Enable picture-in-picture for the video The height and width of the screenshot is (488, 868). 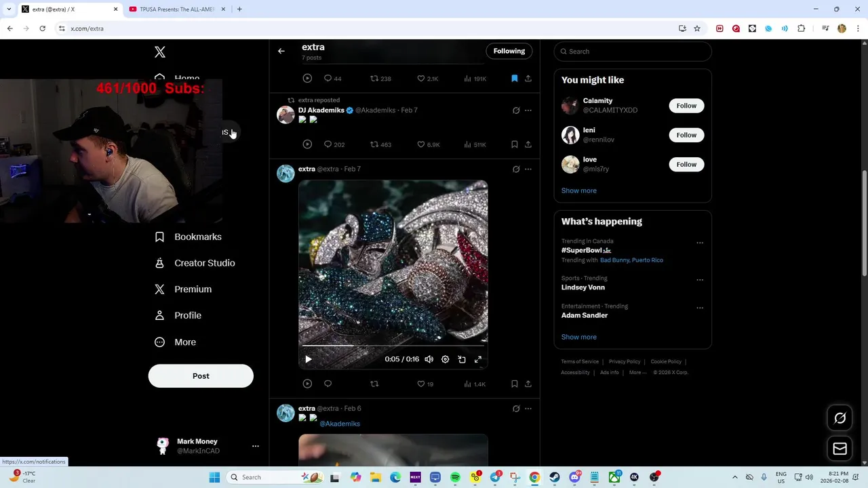462,359
